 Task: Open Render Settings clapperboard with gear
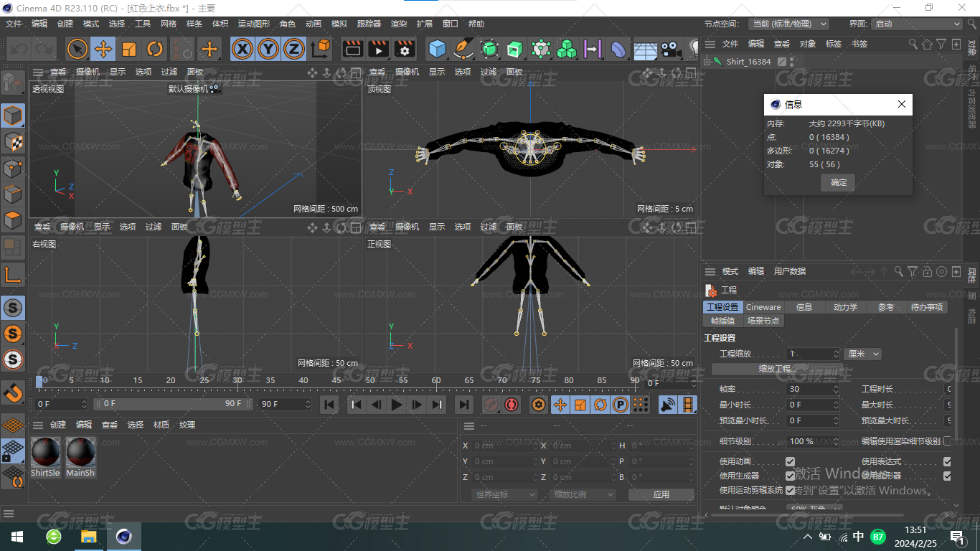tap(405, 49)
